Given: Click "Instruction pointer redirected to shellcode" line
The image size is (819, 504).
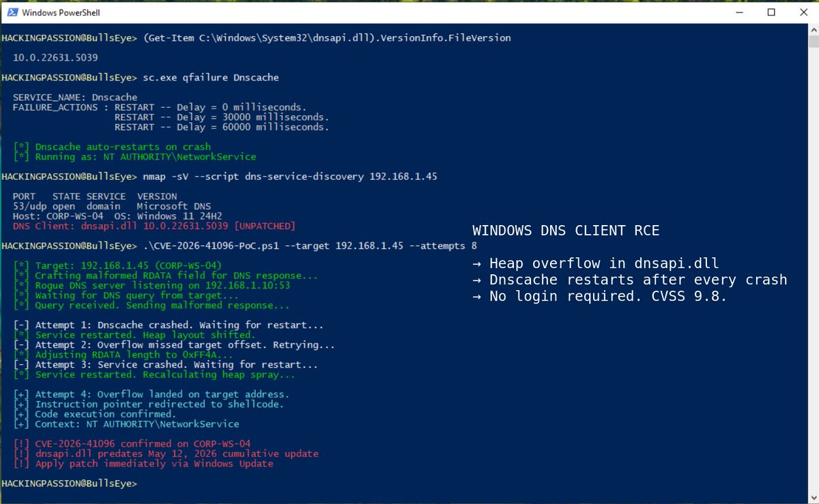Looking at the screenshot, I should coord(149,404).
